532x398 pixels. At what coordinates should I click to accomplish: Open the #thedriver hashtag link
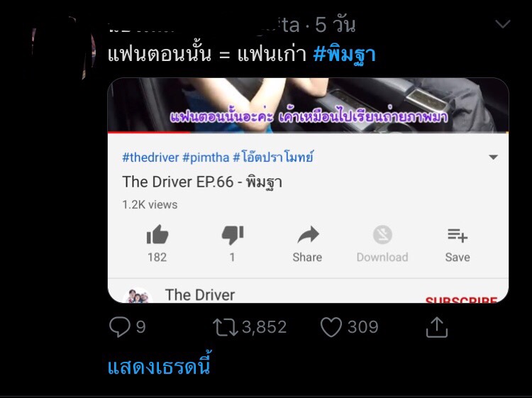(x=150, y=157)
